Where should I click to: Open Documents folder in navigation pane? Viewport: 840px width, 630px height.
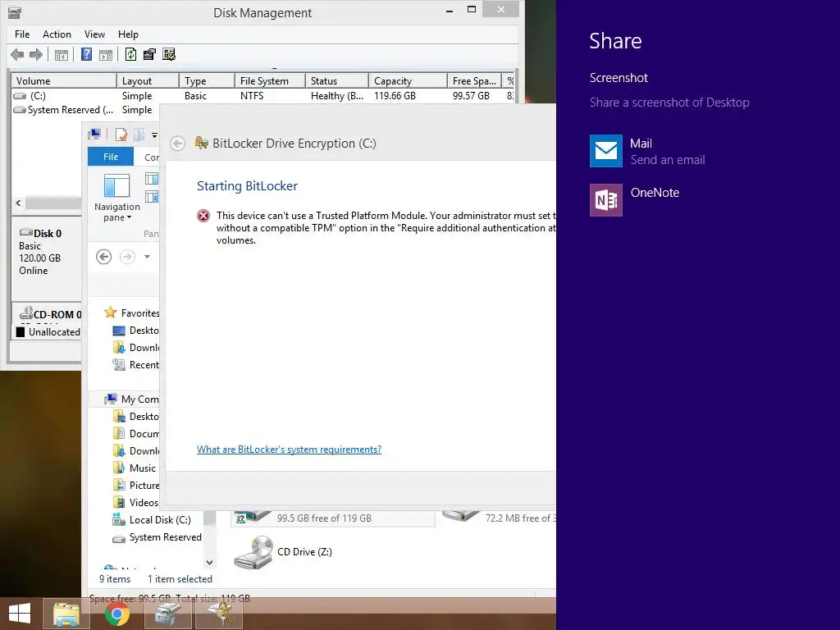pos(136,433)
